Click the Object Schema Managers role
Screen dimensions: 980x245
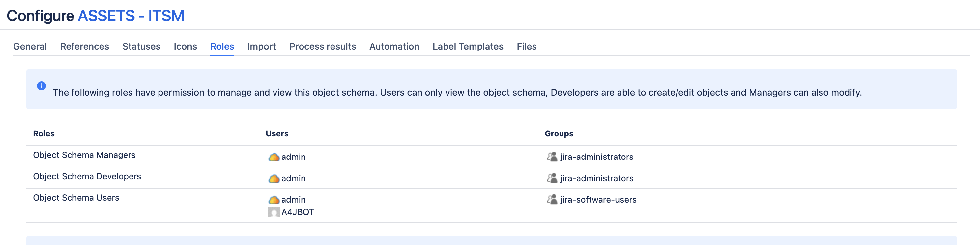(x=84, y=155)
